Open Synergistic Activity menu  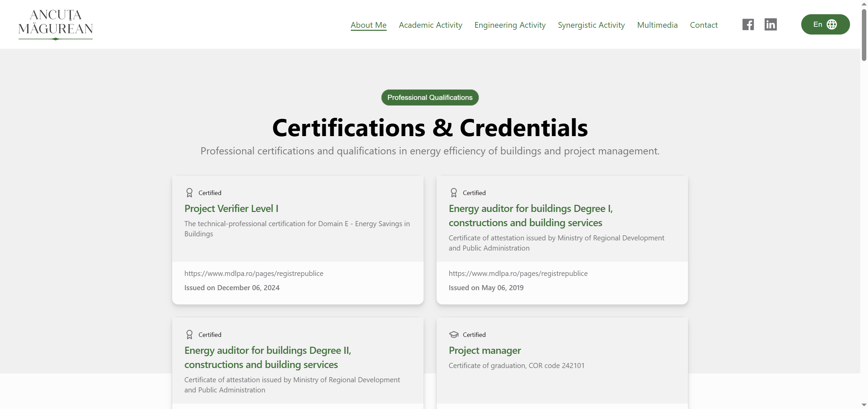click(591, 25)
